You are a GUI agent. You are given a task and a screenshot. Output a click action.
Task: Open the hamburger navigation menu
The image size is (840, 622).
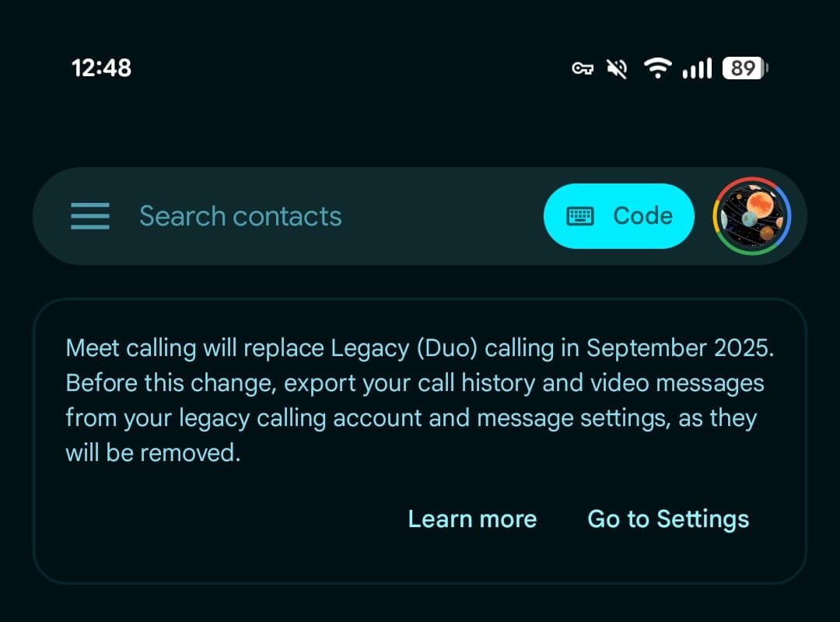pyautogui.click(x=90, y=216)
